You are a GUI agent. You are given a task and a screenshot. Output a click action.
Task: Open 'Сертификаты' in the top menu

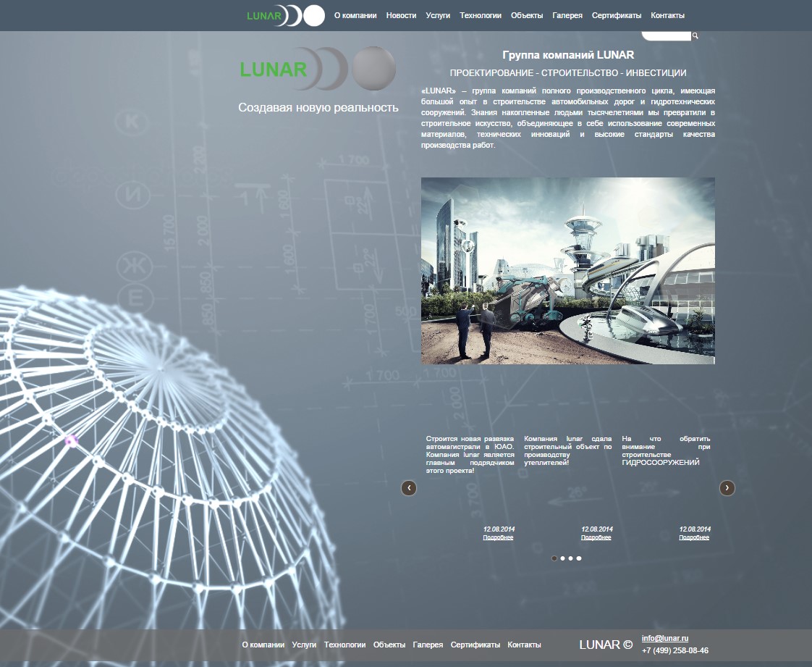pos(617,15)
